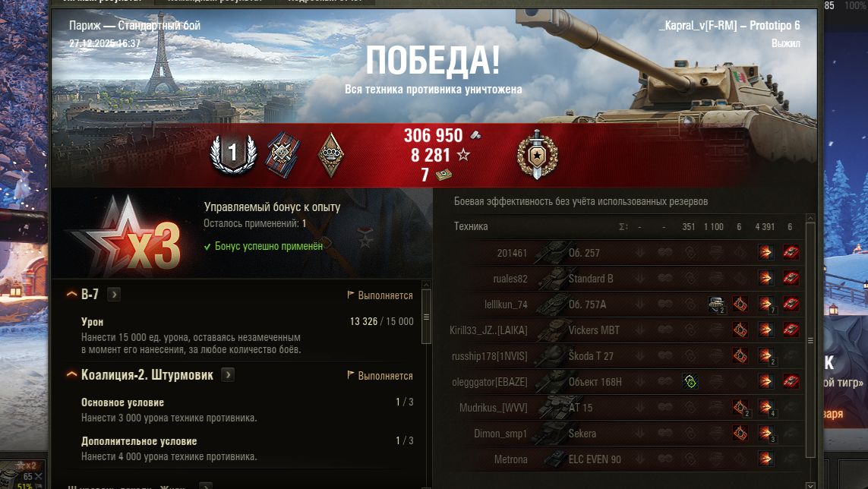
Task: Collapse the Коалиция-2. Штурмовик mission section
Action: click(x=71, y=374)
